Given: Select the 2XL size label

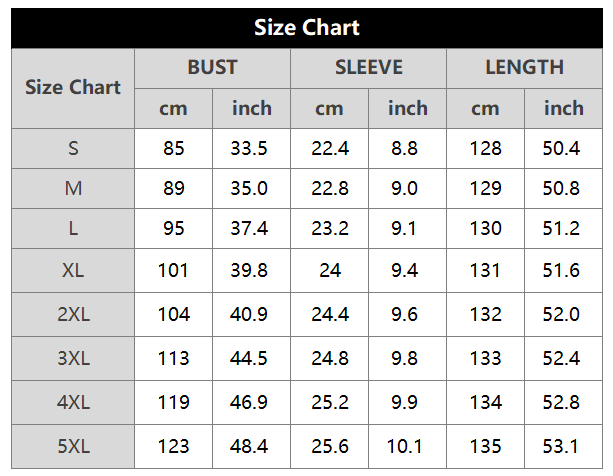Looking at the screenshot, I should (x=73, y=314).
